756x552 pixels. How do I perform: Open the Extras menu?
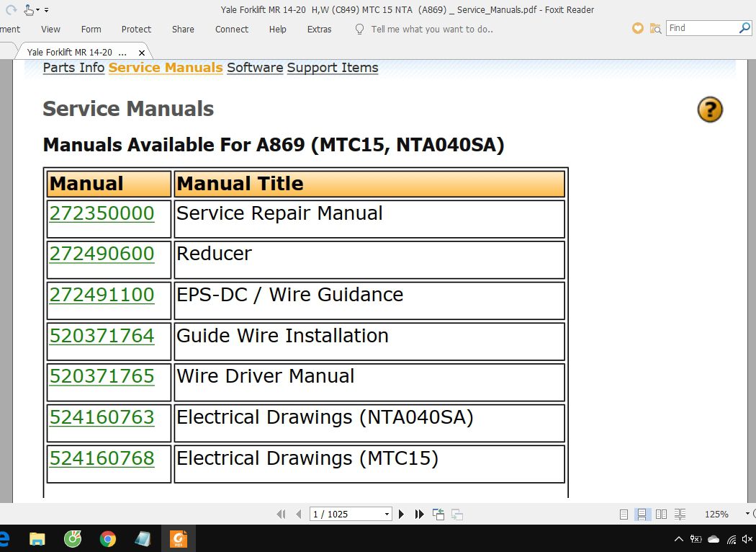point(319,29)
